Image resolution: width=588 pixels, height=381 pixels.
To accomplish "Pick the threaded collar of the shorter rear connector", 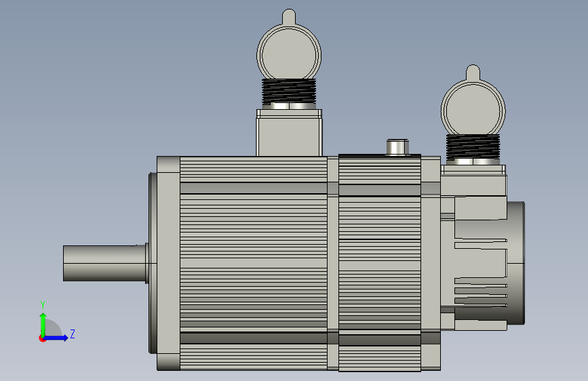I will tap(473, 147).
